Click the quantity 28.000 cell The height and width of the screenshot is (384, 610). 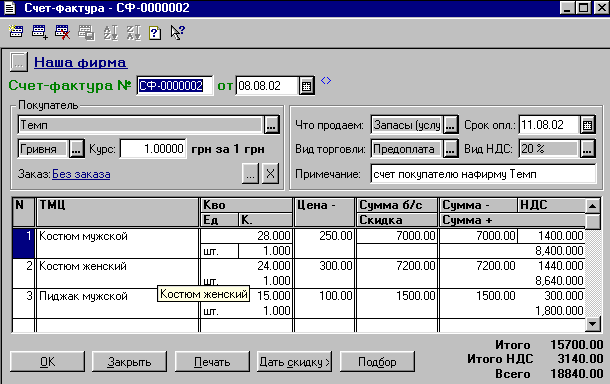246,236
